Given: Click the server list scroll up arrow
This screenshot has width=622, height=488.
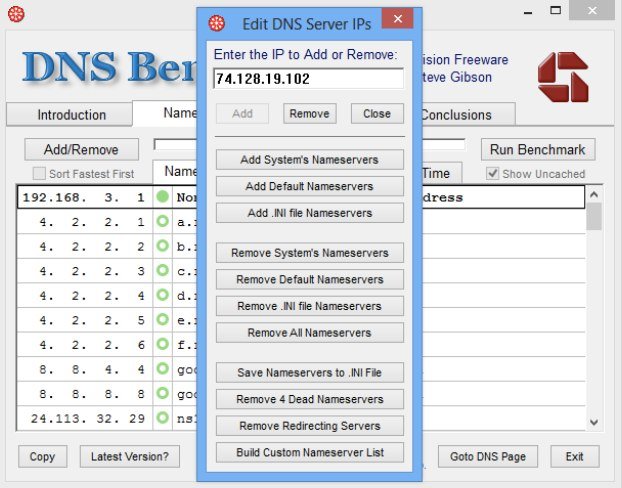Looking at the screenshot, I should click(594, 194).
